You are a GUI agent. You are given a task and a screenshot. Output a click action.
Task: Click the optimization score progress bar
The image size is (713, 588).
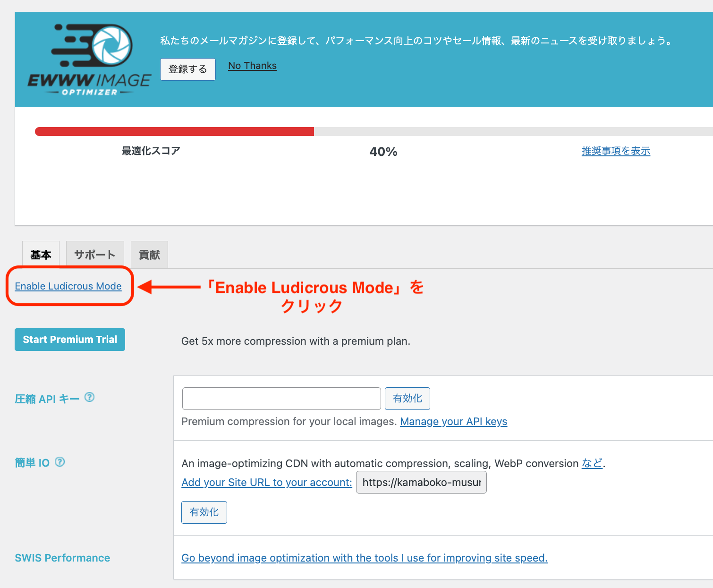point(374,131)
